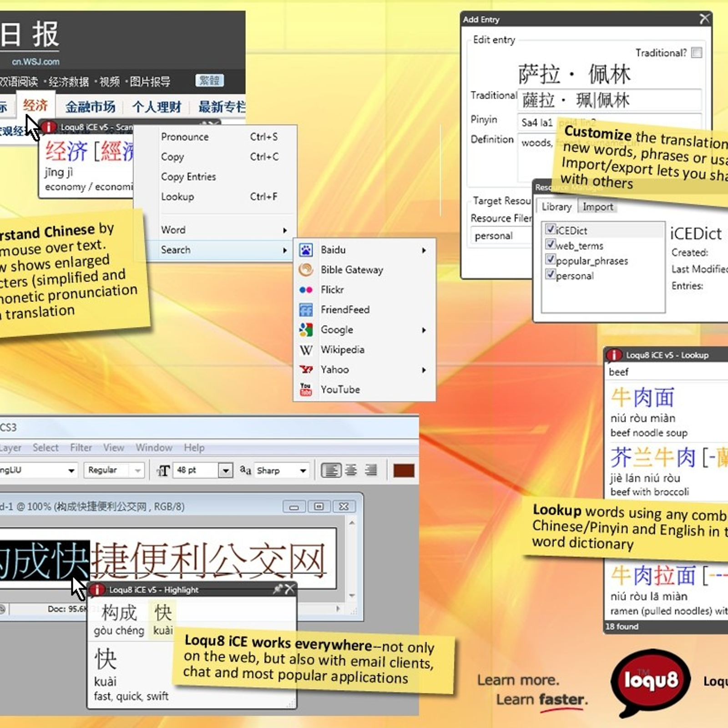Click the anti-aliasing aa icon
Image resolution: width=728 pixels, height=728 pixels.
(x=245, y=470)
